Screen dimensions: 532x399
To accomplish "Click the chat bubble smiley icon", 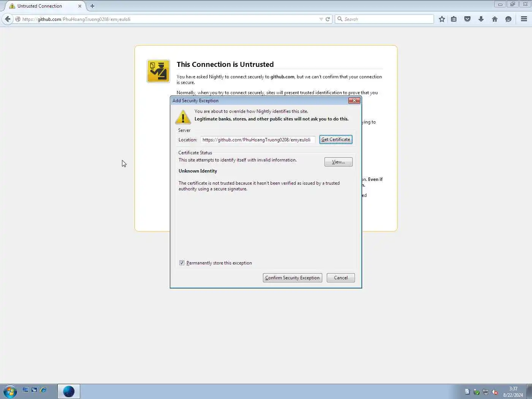I will click(508, 19).
